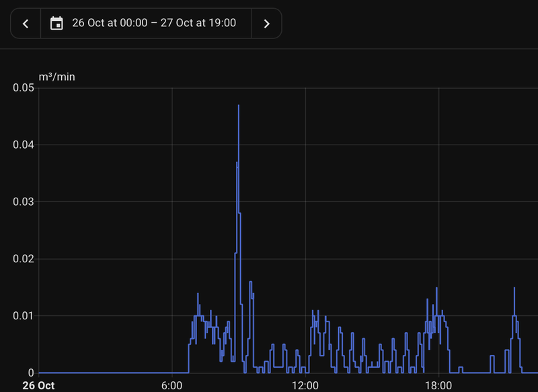Click the 0 y-axis label
The width and height of the screenshot is (538, 392).
point(31,373)
